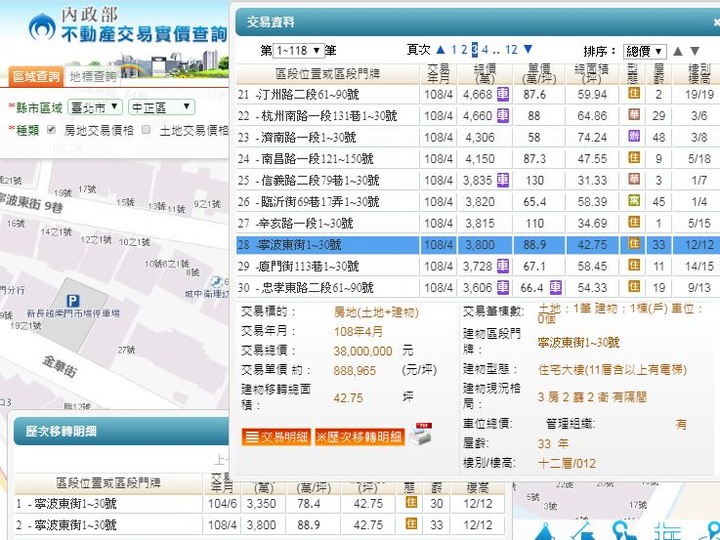
Task: Click the 總面積(坪) column header
Action: [x=592, y=74]
